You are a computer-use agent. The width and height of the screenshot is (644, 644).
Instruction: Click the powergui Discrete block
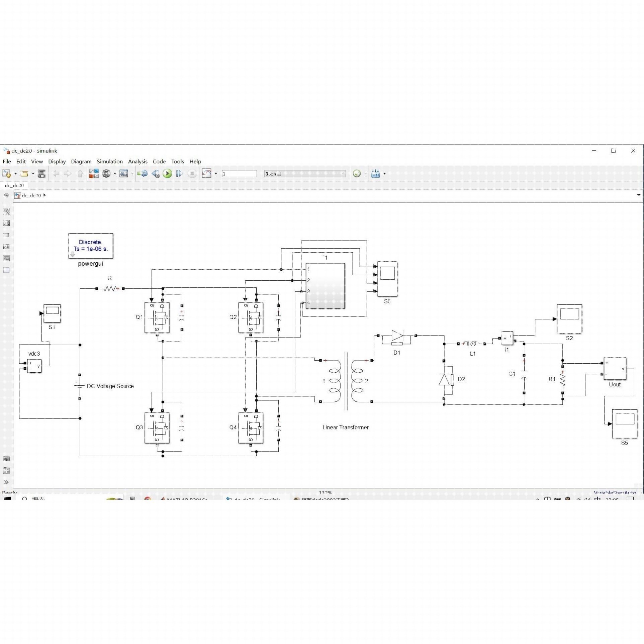[91, 246]
